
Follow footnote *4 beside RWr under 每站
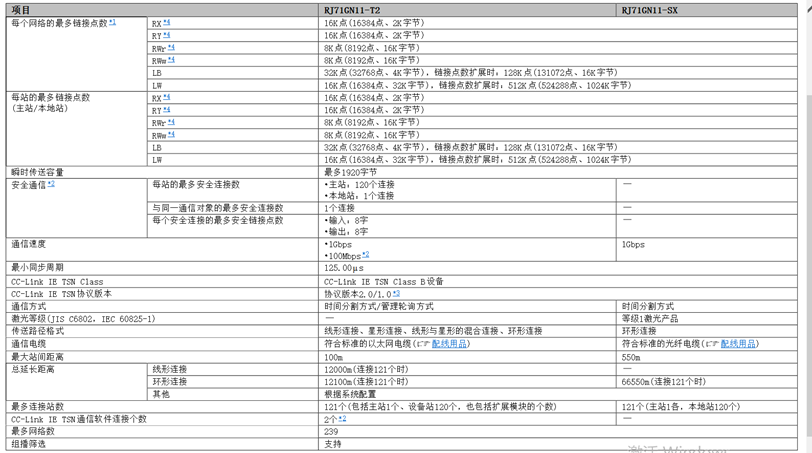click(x=170, y=122)
